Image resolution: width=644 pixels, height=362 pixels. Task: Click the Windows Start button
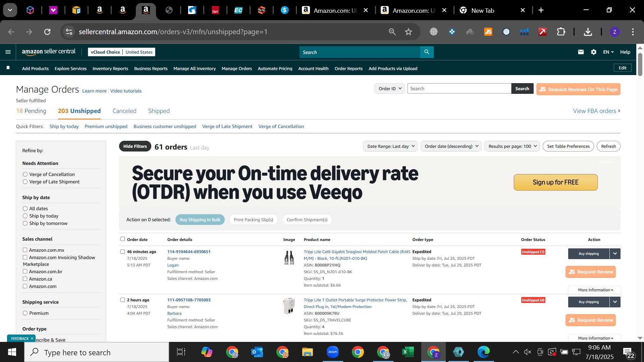tap(12, 352)
